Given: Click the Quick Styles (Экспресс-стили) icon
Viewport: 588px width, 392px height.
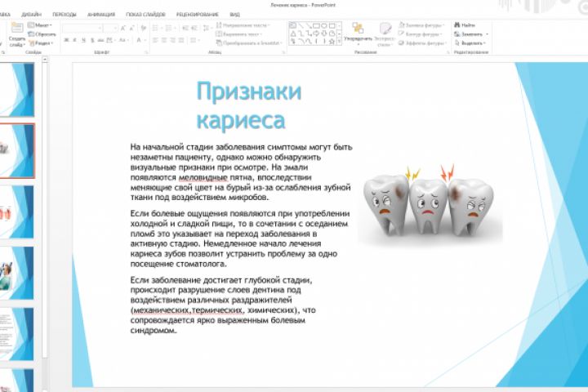Looking at the screenshot, I should (385, 29).
